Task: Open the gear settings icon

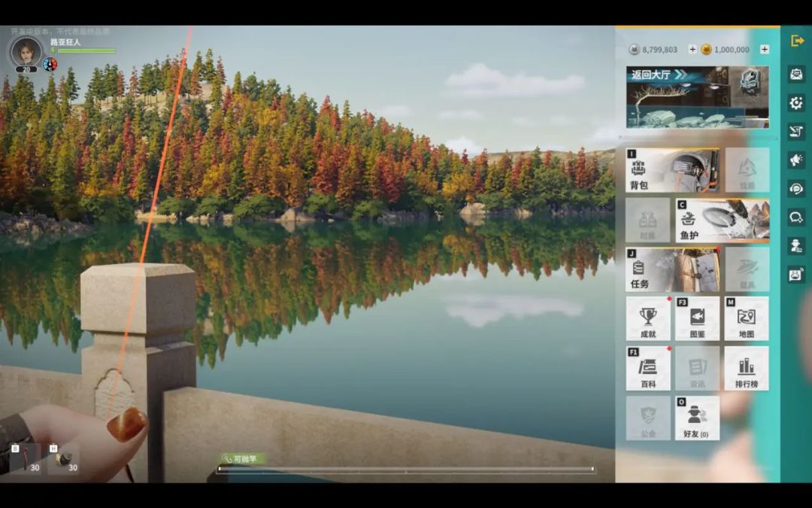Action: [x=796, y=102]
